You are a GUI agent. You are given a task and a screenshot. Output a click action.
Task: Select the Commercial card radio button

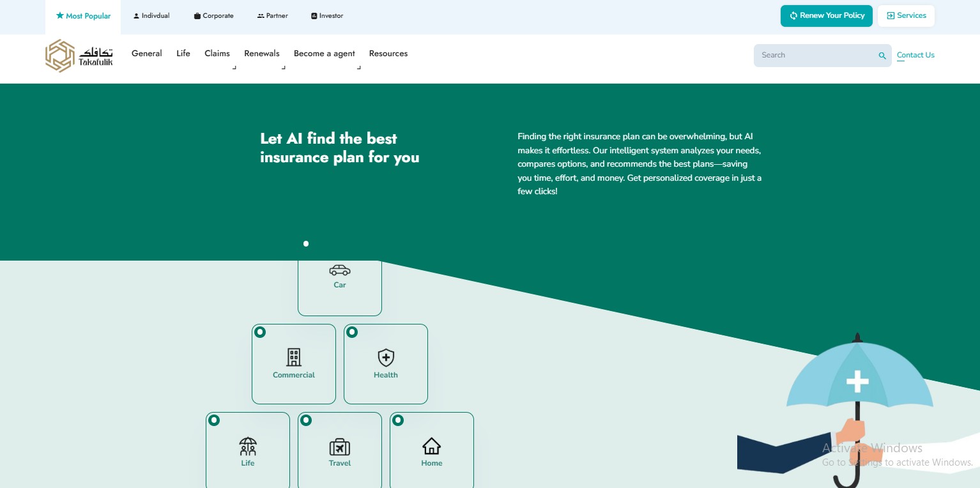[260, 332]
